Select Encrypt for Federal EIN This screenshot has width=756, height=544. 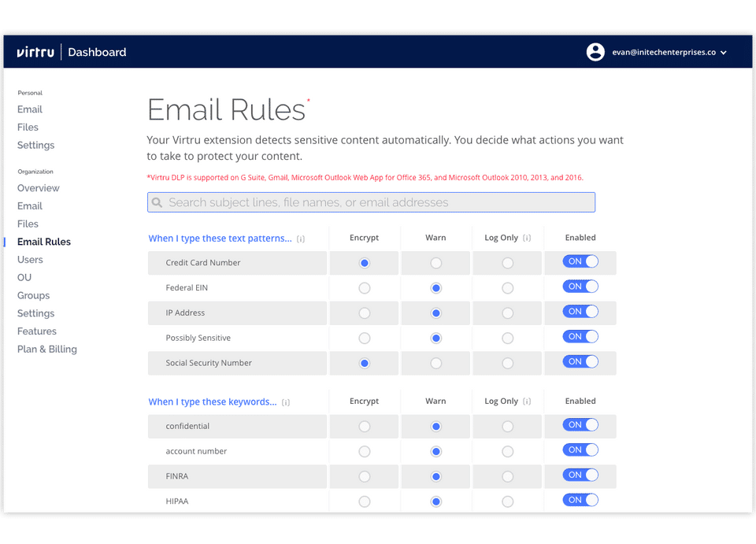pos(365,288)
